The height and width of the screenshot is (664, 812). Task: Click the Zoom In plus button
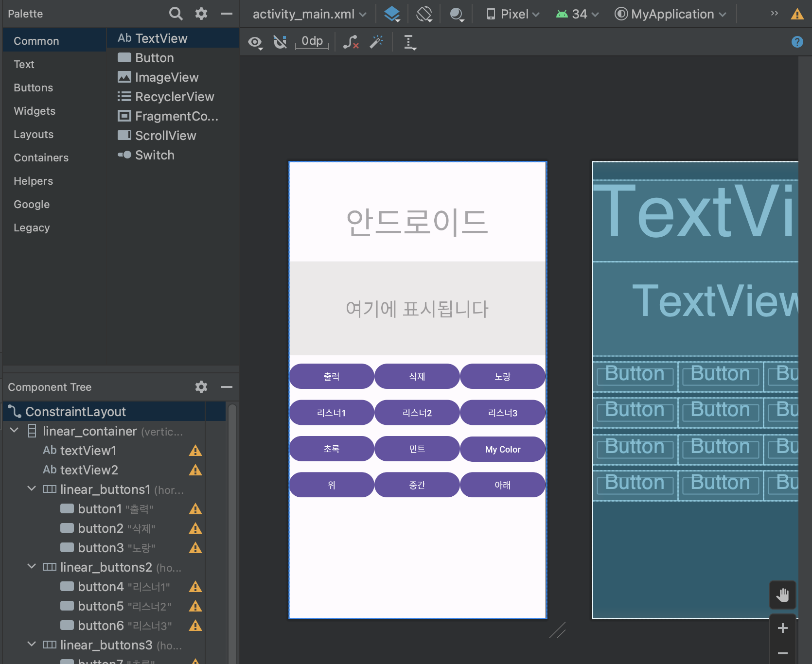[782, 628]
